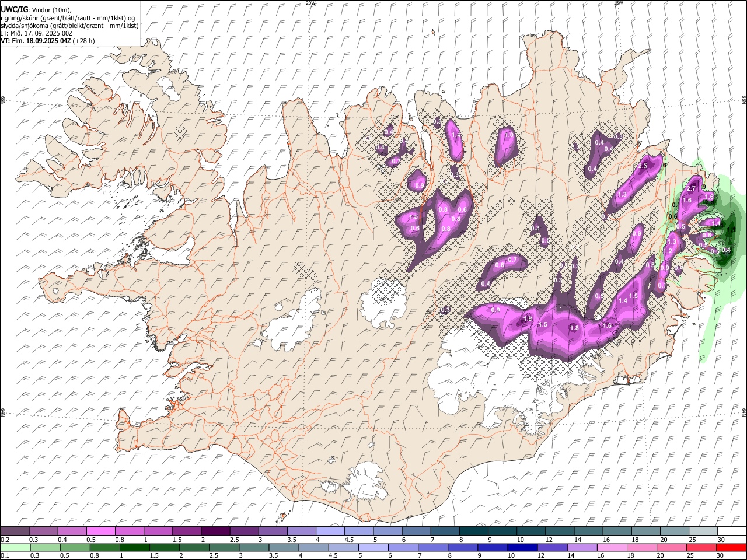Viewport: 747px width, 560px height.
Task: Click the "slydda/snjókoma" legend description line
Action: (x=69, y=26)
